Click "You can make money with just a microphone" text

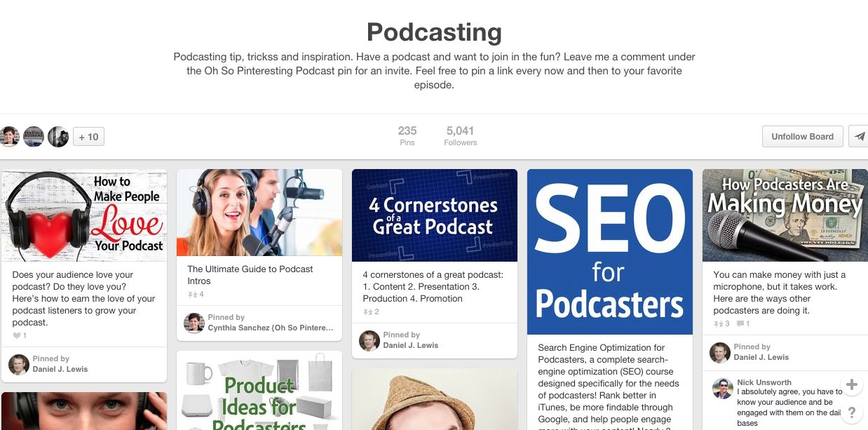pyautogui.click(x=780, y=293)
